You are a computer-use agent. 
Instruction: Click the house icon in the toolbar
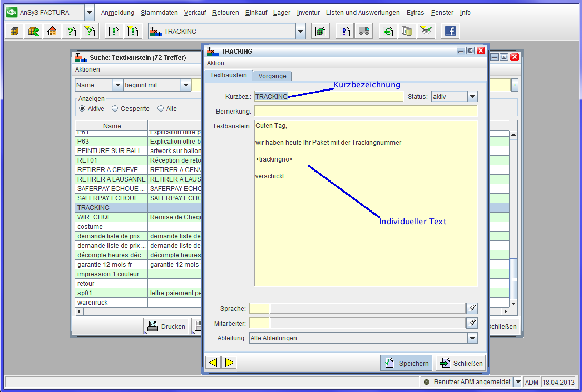tap(52, 32)
